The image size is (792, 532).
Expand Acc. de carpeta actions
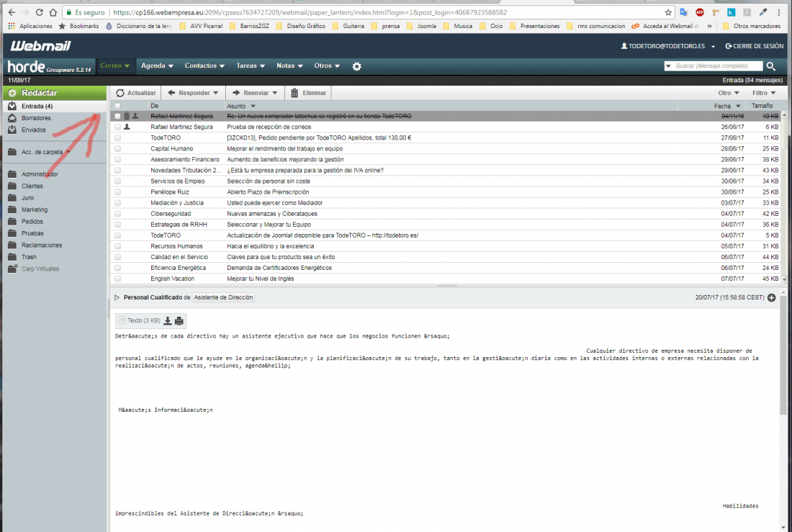click(x=68, y=152)
